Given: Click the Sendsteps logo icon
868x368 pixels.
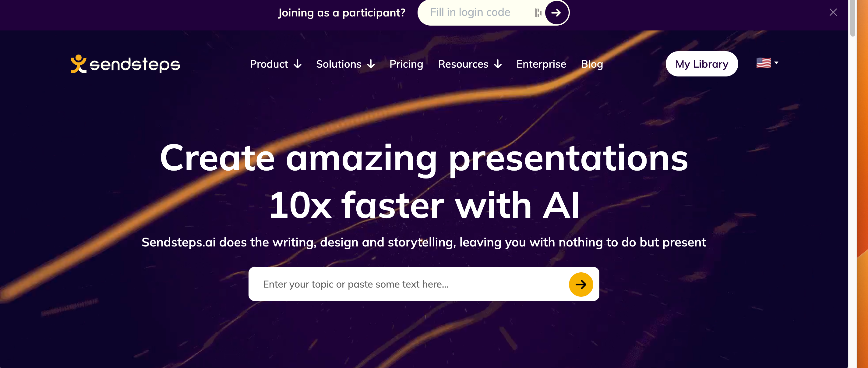Looking at the screenshot, I should [x=77, y=62].
